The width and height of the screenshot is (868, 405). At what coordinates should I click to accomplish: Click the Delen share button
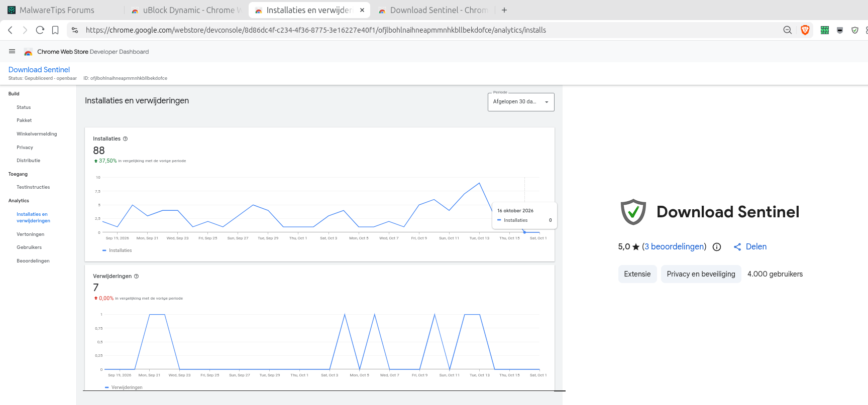pos(750,247)
